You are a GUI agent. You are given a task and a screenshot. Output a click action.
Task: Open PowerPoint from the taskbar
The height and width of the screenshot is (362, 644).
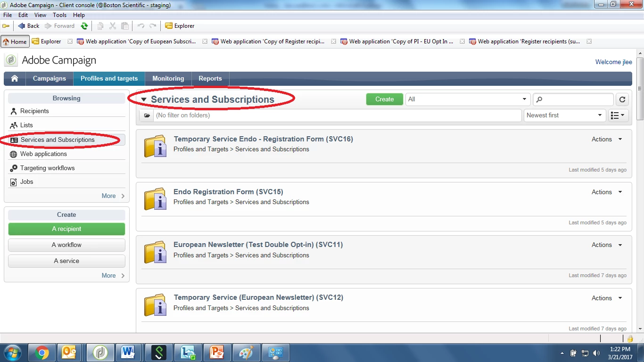coord(216,353)
